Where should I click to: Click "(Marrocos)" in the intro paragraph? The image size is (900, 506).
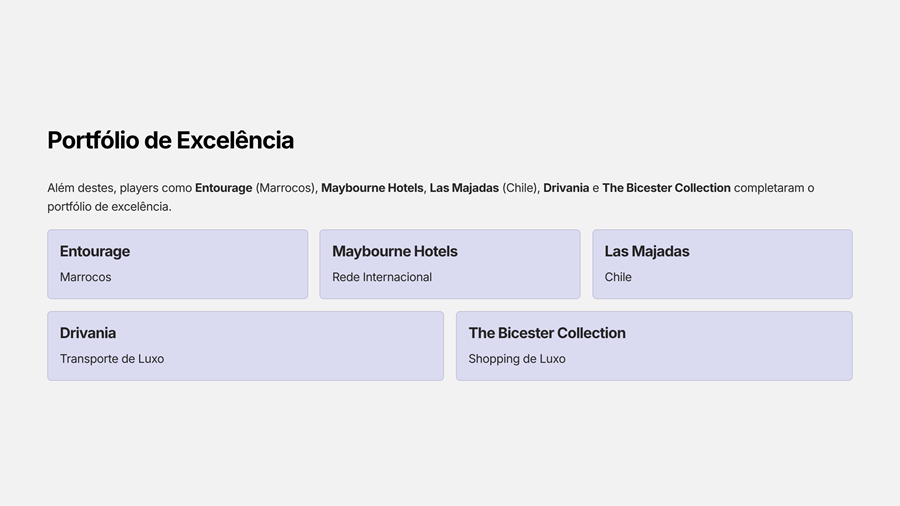point(285,188)
